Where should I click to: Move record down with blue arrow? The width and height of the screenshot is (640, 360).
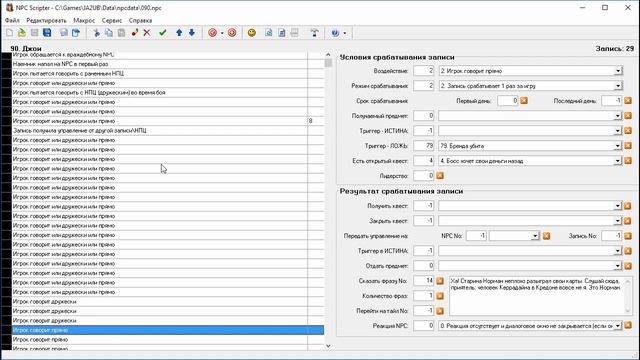192,33
